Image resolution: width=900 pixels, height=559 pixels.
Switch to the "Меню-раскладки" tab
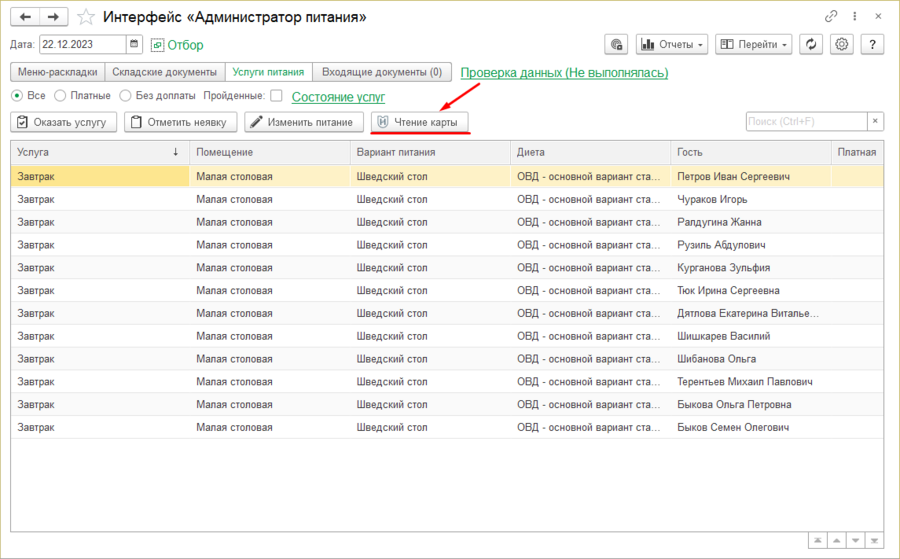[58, 72]
